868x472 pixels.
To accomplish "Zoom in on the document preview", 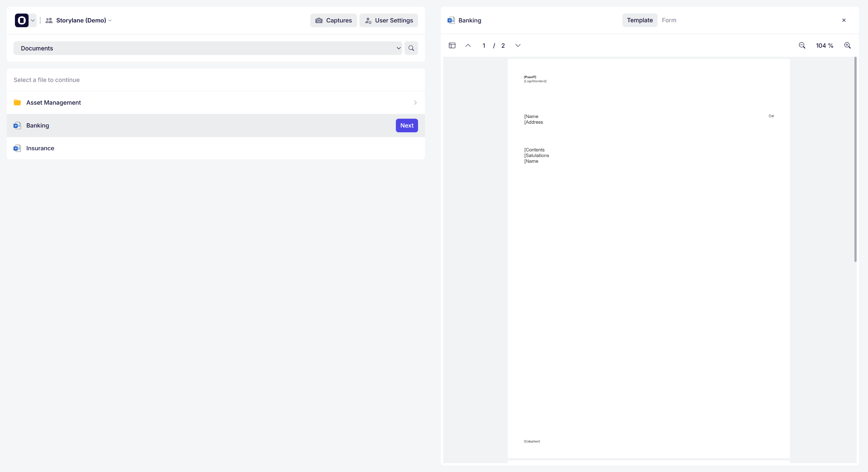I will (x=847, y=45).
